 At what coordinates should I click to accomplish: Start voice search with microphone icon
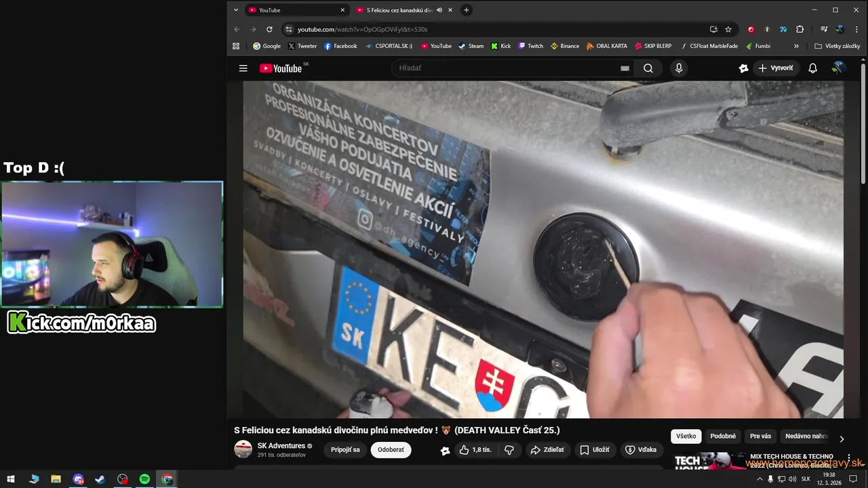(679, 68)
